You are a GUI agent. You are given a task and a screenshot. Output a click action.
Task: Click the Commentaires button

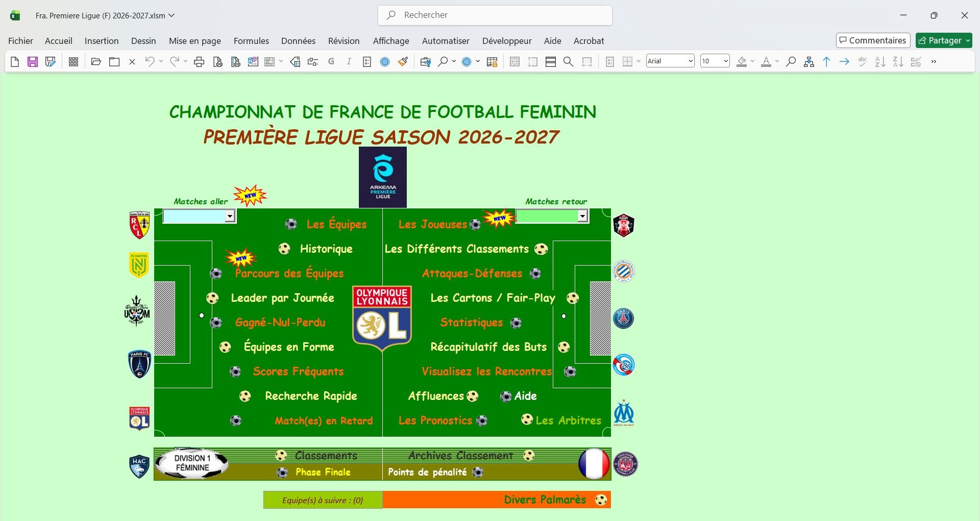pyautogui.click(x=873, y=40)
